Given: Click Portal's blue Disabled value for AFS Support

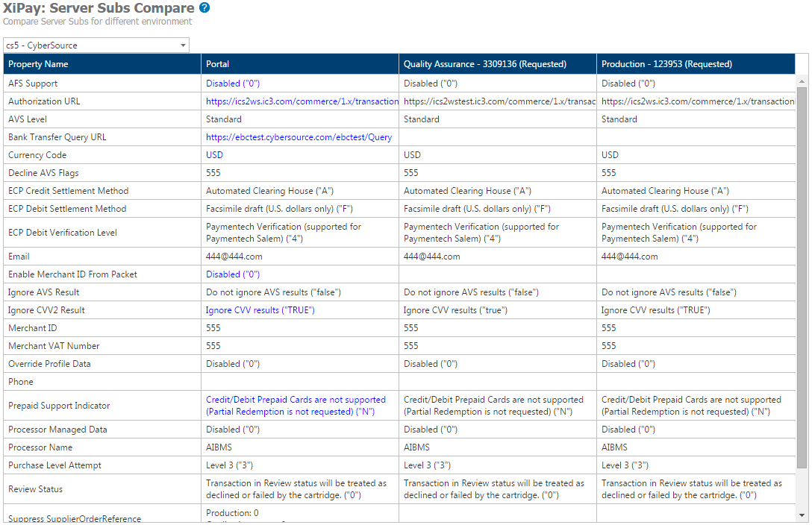Looking at the screenshot, I should click(232, 84).
